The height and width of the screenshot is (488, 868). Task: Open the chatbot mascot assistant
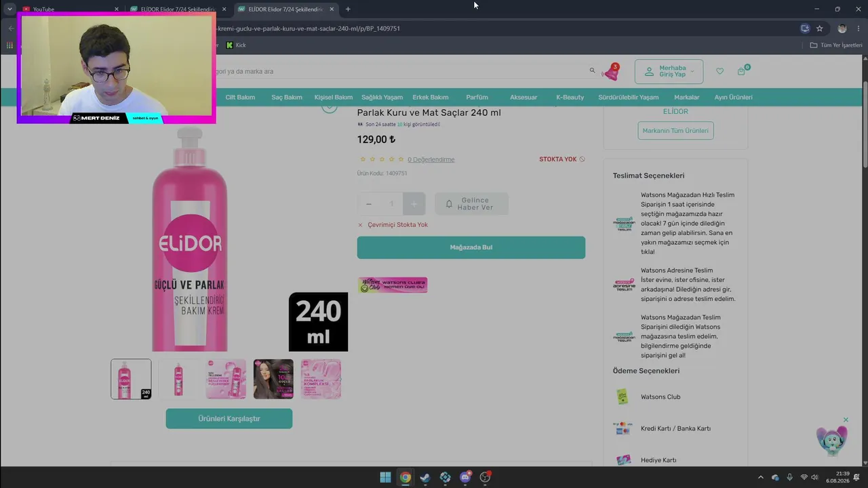(831, 441)
